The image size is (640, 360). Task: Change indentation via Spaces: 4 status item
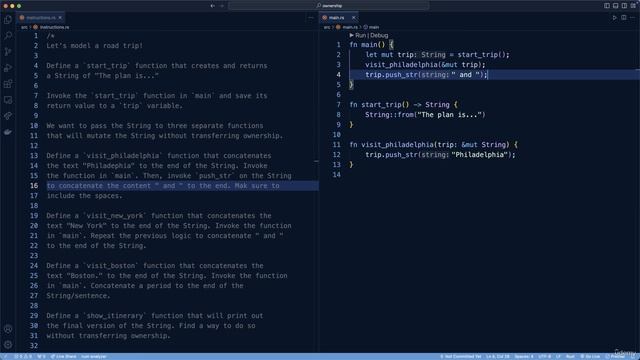(524, 356)
